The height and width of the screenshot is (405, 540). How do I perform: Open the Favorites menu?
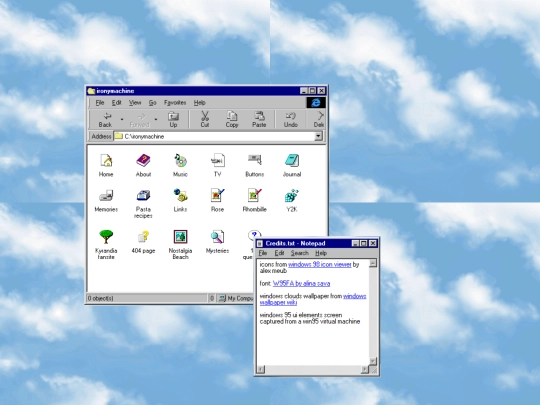(x=175, y=103)
